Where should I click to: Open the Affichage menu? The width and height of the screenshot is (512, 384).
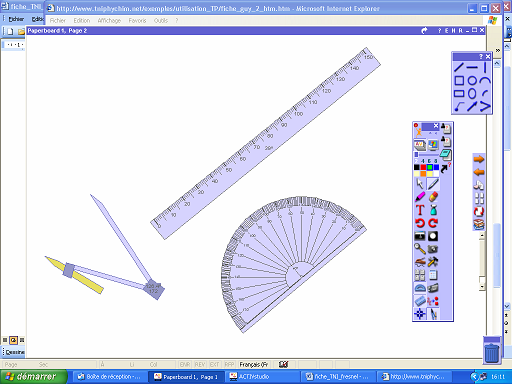click(109, 21)
